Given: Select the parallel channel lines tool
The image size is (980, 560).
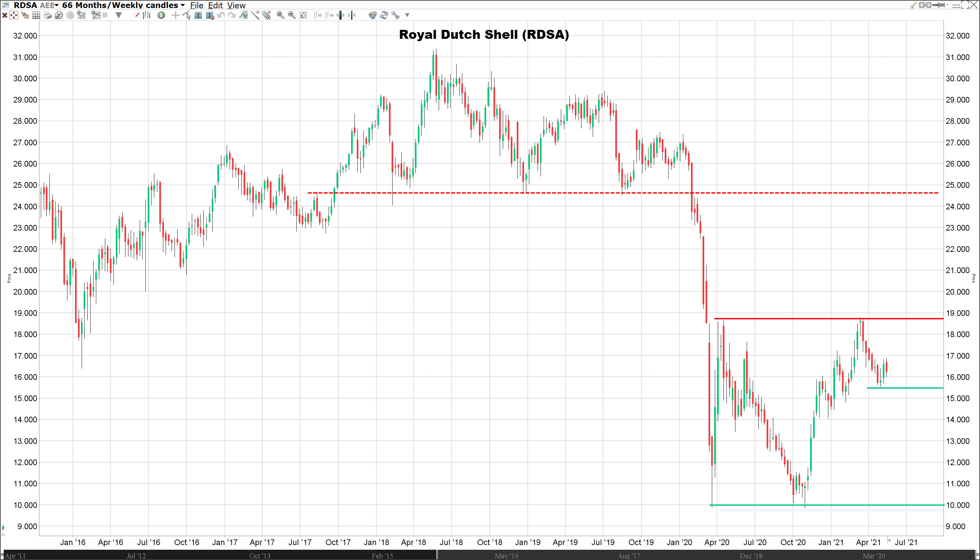Looking at the screenshot, I should tap(266, 15).
